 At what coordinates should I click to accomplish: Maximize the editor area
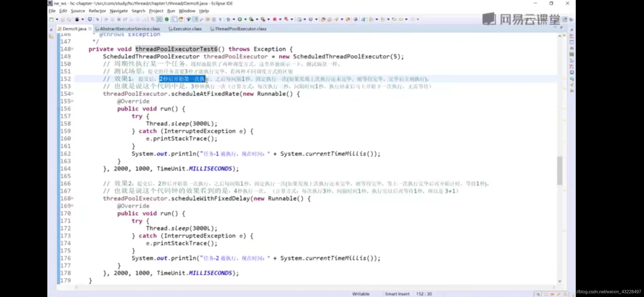pos(561,27)
